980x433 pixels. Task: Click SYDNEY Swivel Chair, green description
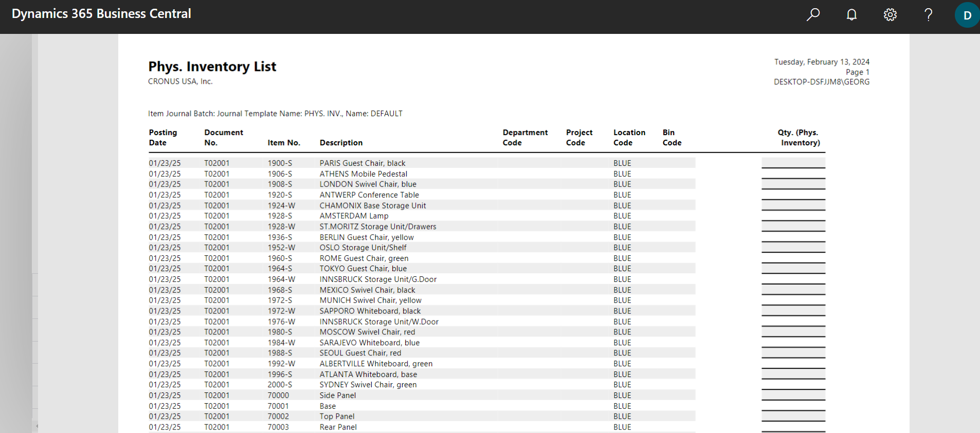368,385
